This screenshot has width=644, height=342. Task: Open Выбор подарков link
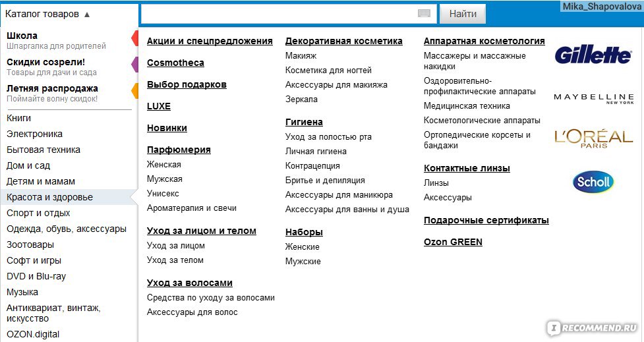click(187, 84)
